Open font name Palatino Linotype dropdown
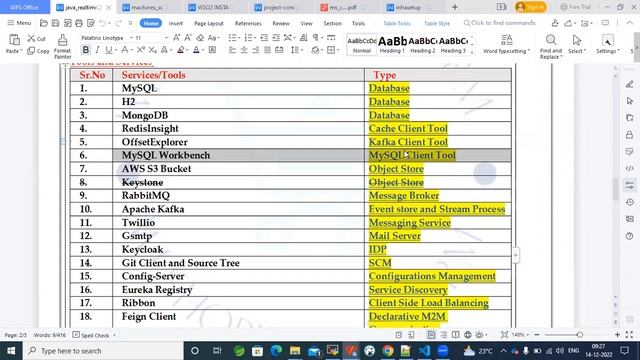The width and height of the screenshot is (640, 360). (x=131, y=38)
